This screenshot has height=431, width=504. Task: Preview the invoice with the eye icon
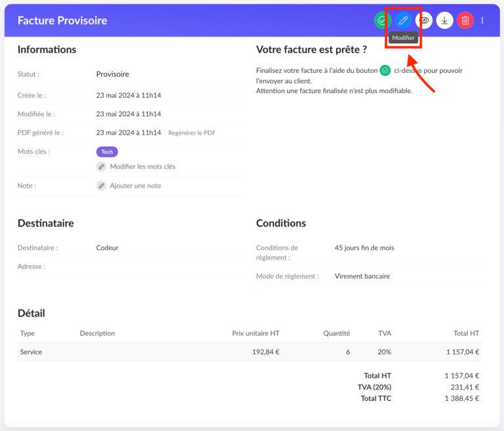click(425, 20)
